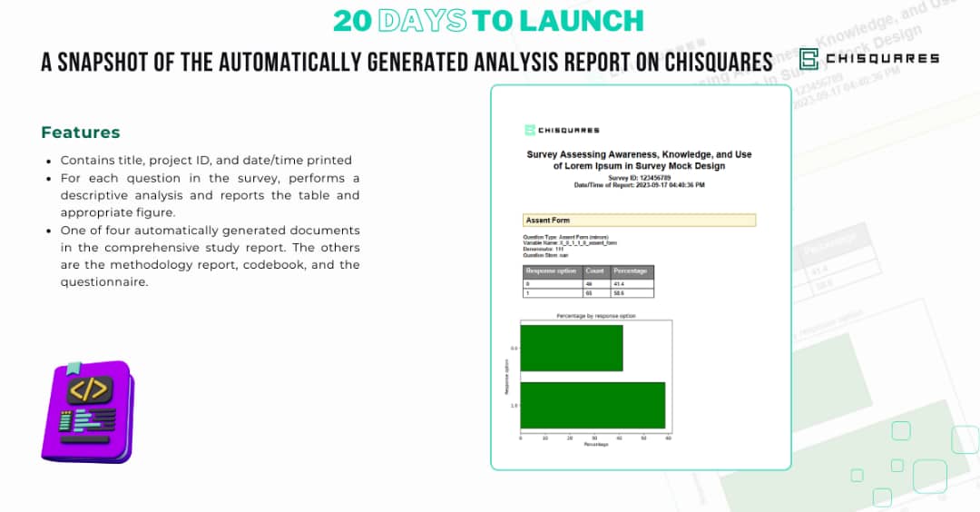Click the purple code notebook icon
This screenshot has height=512, width=980.
(87, 412)
